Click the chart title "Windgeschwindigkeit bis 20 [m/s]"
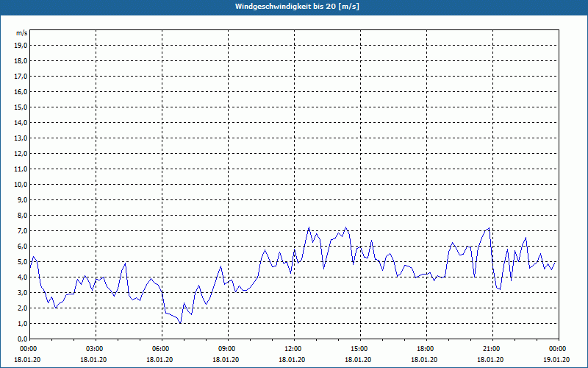Screen dimensions: 588x368 click(x=297, y=7)
